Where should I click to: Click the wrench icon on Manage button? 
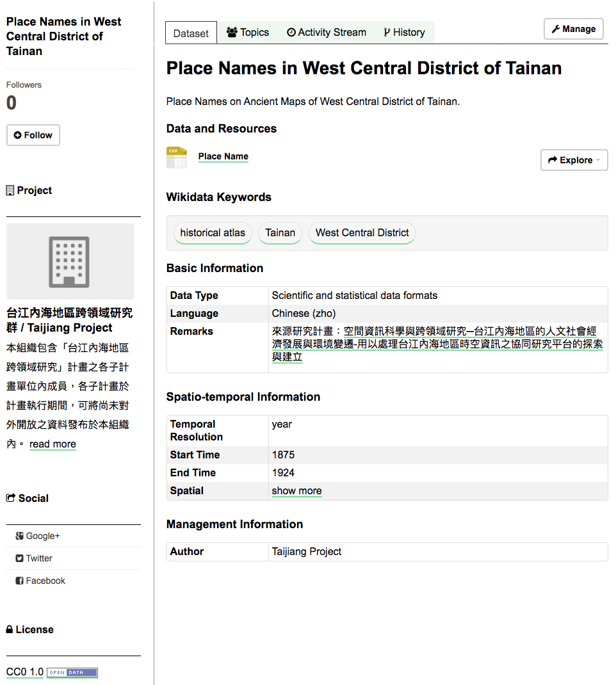pyautogui.click(x=556, y=29)
